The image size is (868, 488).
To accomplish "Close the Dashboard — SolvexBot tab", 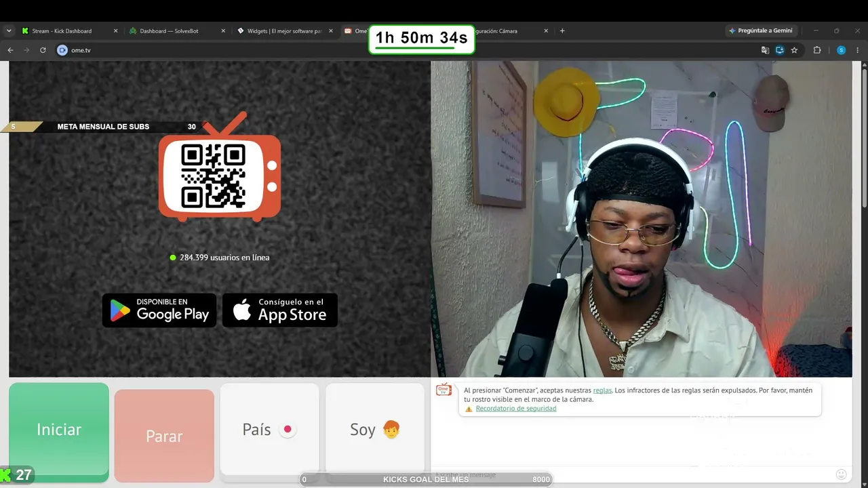I will 223,30.
